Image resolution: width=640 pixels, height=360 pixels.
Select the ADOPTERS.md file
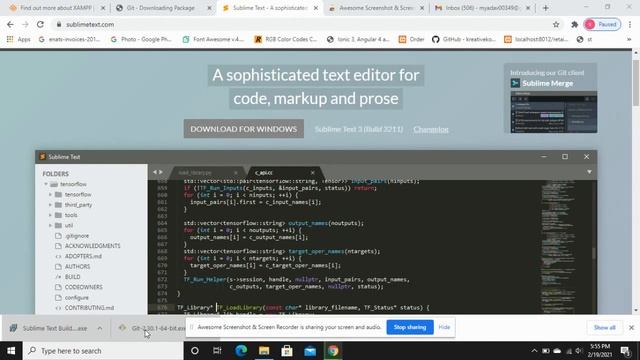pyautogui.click(x=83, y=256)
